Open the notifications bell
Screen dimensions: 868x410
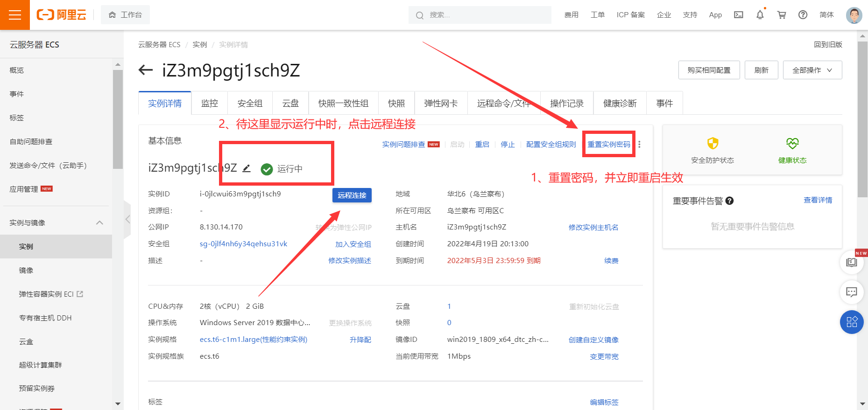(760, 15)
